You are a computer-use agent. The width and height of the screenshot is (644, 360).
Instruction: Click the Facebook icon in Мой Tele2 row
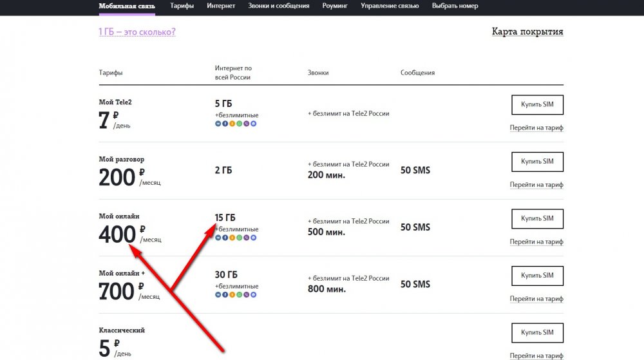tap(225, 123)
